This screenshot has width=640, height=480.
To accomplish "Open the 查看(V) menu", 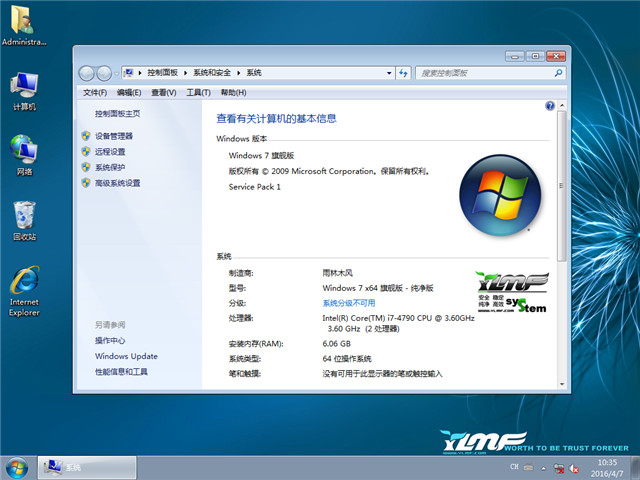I will pyautogui.click(x=164, y=93).
